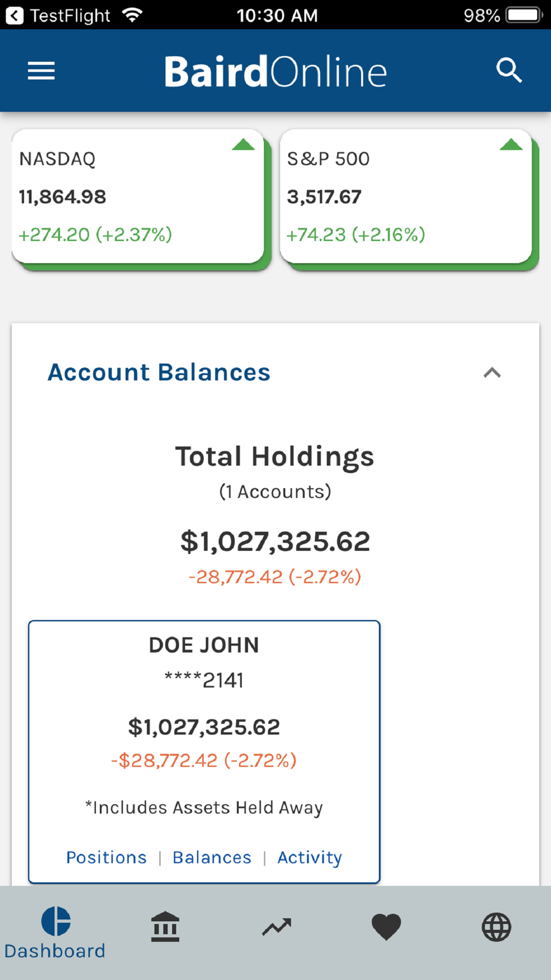Tap the NASDAQ green up arrow
This screenshot has height=980, width=551.
(x=243, y=145)
